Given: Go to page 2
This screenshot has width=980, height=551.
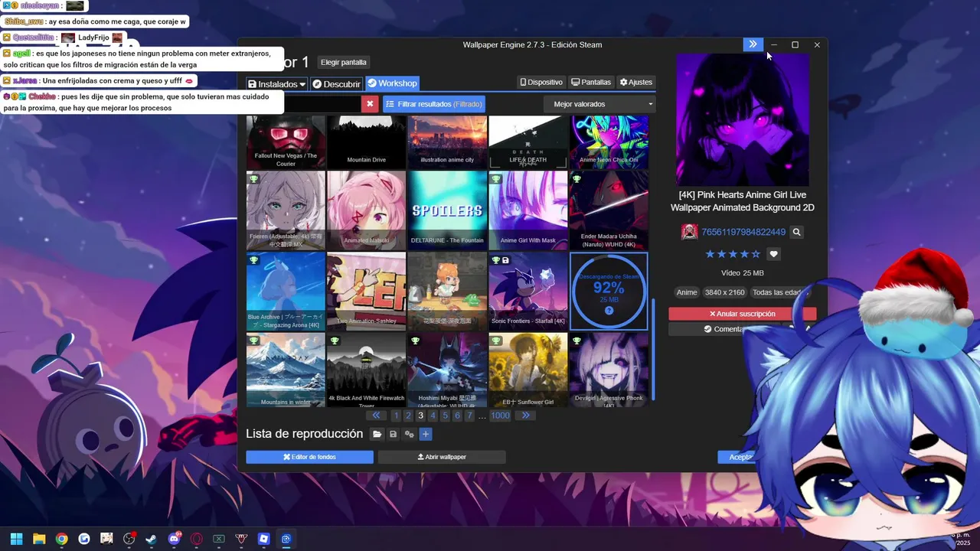Looking at the screenshot, I should pyautogui.click(x=408, y=416).
